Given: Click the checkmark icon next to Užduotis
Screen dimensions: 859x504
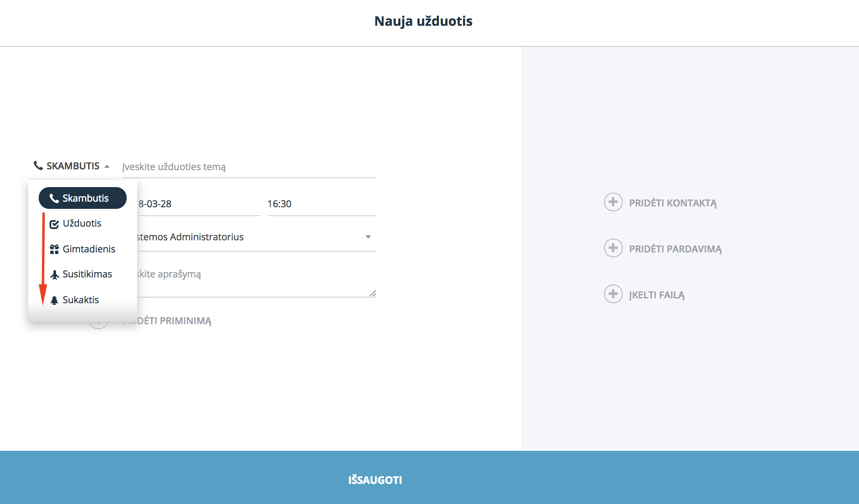Looking at the screenshot, I should (54, 224).
